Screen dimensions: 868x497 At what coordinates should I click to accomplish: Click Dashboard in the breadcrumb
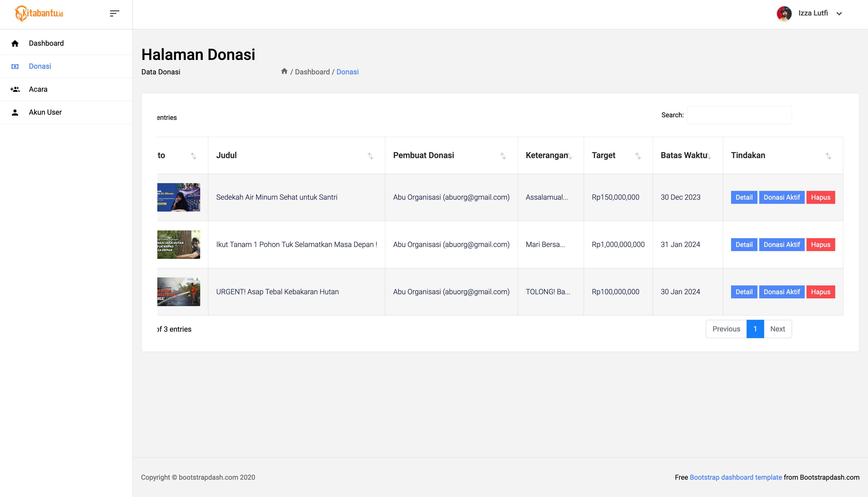click(x=312, y=72)
